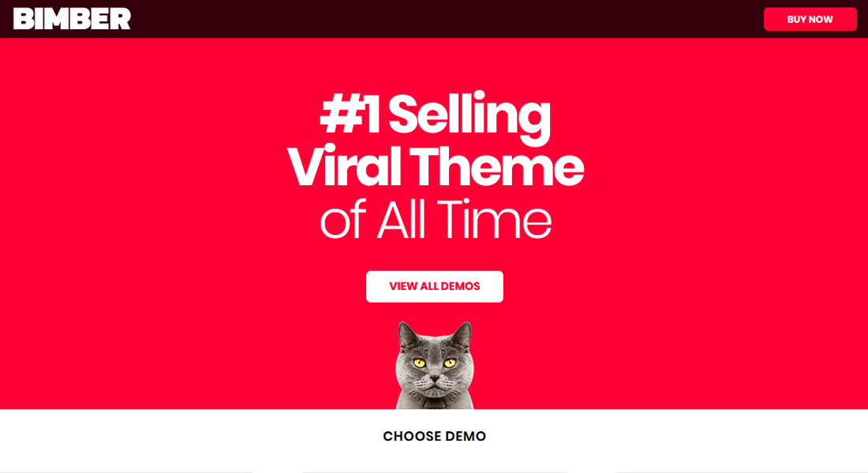The image size is (868, 473).
Task: Click the letter B in BIMBER logo
Action: 24,19
